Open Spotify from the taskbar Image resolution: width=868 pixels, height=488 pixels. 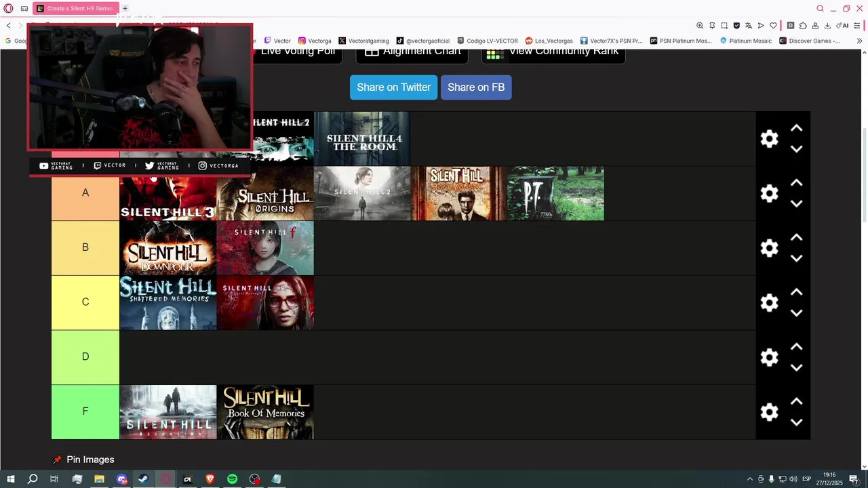pos(232,479)
